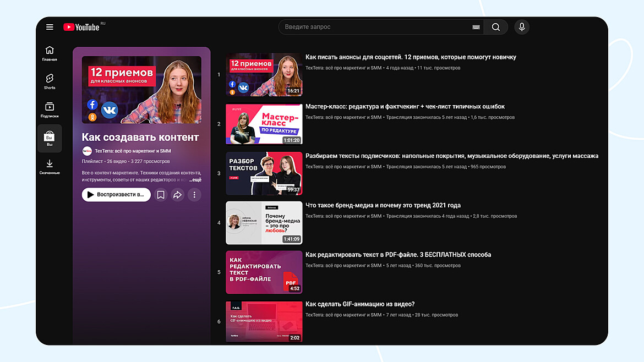Open Подписки in the sidebar
Viewport: 644px width, 362px height.
50,109
